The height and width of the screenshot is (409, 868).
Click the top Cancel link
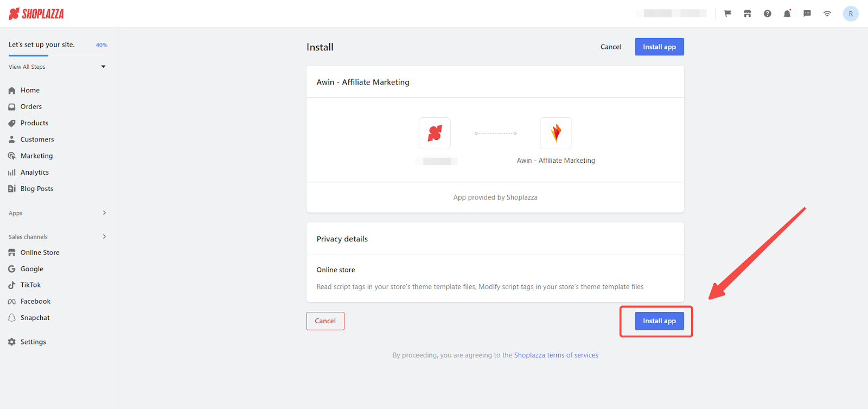click(x=611, y=47)
